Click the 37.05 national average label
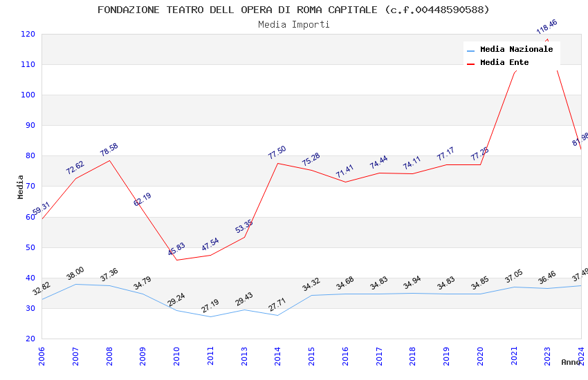Screen dimensions: 588x380 [514, 276]
